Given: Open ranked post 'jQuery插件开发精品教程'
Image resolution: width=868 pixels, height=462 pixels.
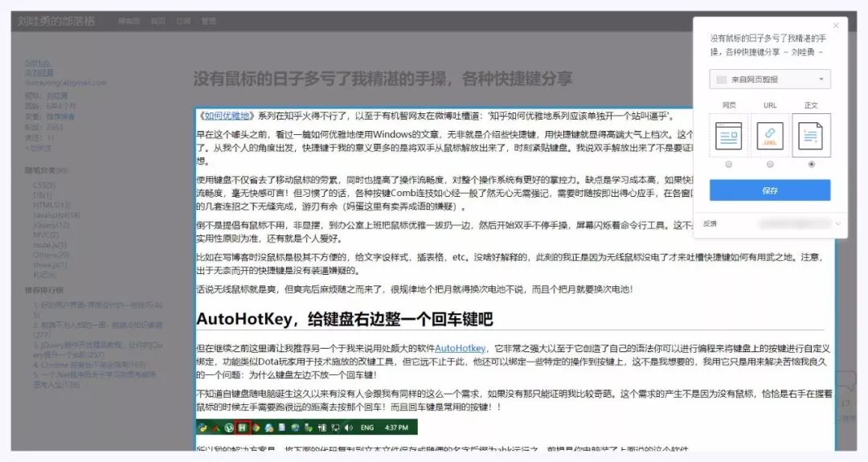Looking at the screenshot, I should [98, 350].
